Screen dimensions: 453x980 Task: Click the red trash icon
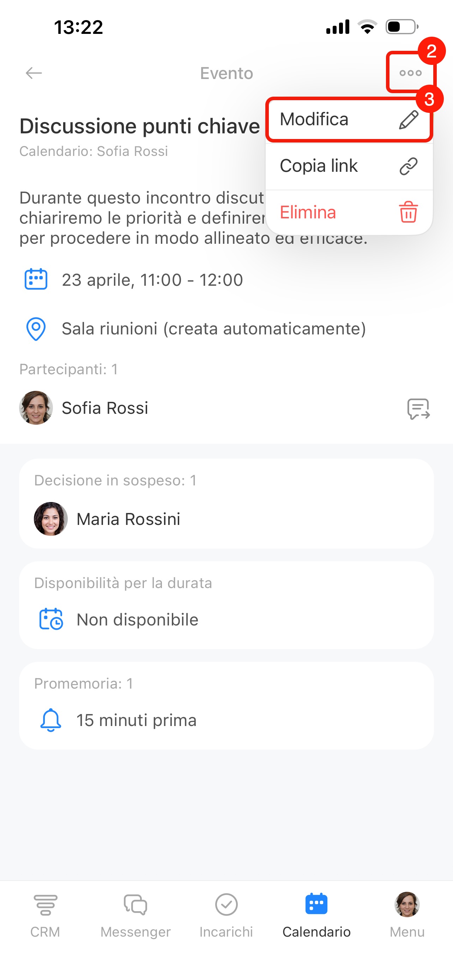[408, 212]
